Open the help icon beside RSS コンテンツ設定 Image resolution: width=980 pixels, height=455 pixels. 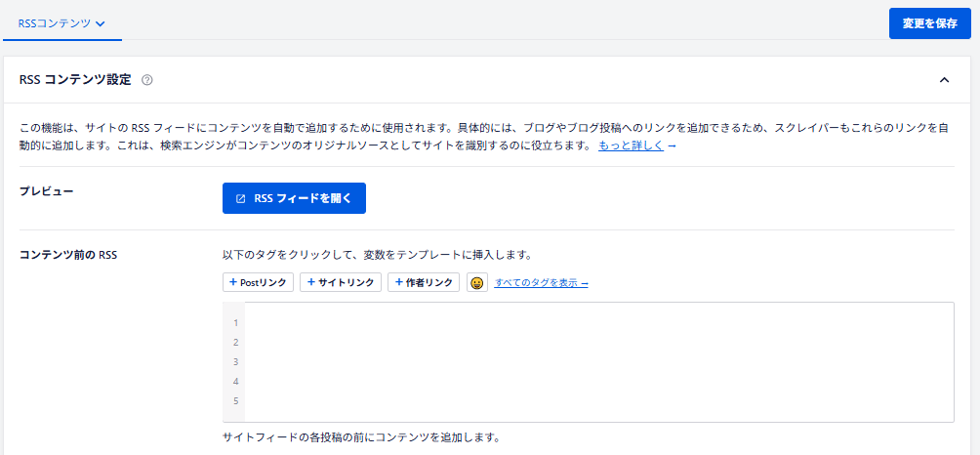[147, 80]
